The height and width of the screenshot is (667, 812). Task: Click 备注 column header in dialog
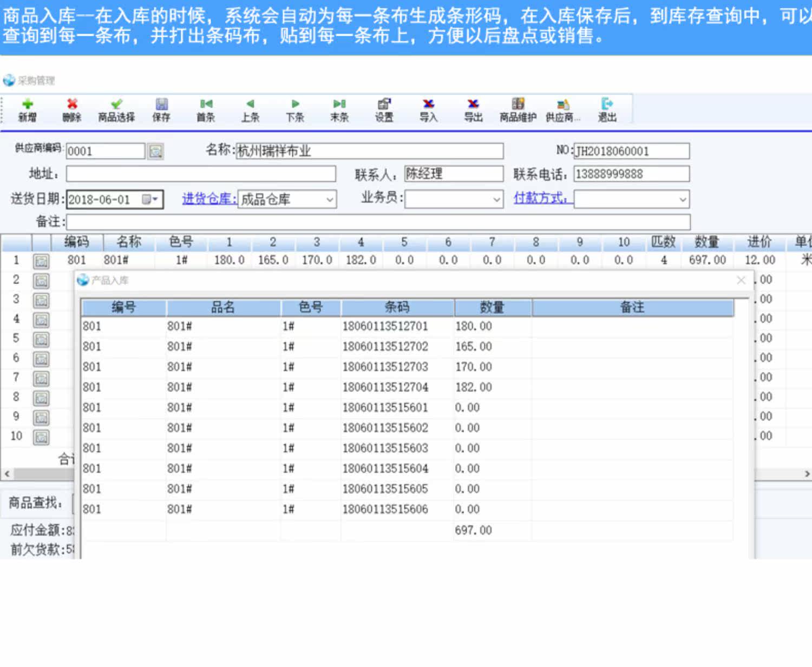pyautogui.click(x=632, y=307)
